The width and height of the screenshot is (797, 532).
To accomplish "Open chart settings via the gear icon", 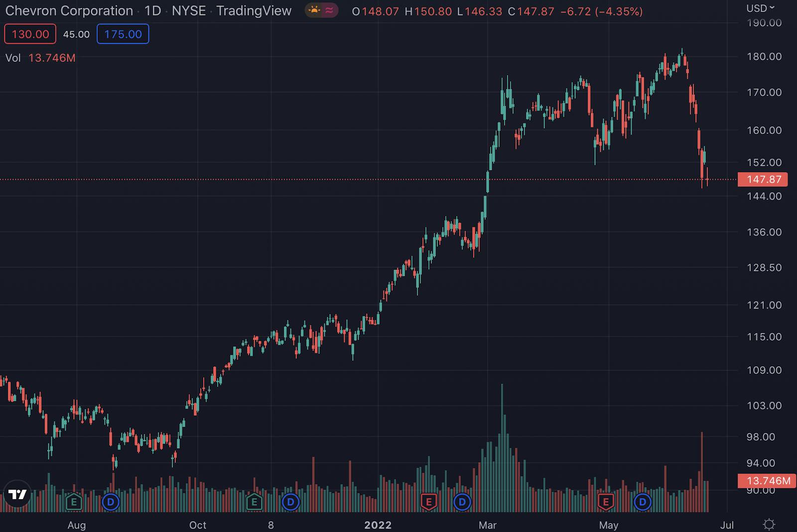I will click(x=769, y=525).
